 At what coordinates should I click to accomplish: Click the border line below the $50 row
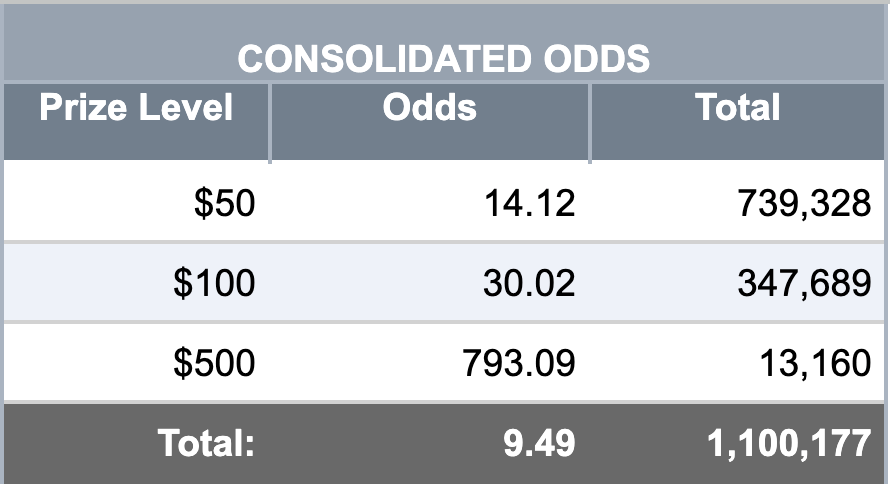pyautogui.click(x=444, y=242)
